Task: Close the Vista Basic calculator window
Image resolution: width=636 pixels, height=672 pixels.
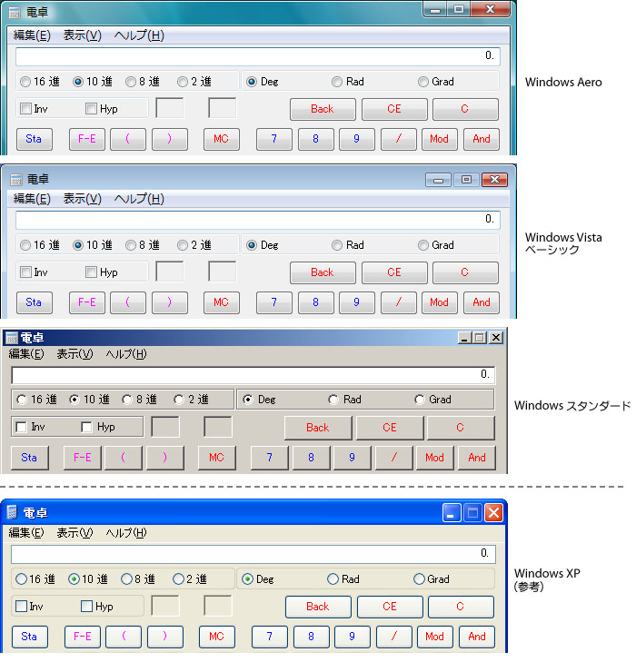Action: pos(494,180)
